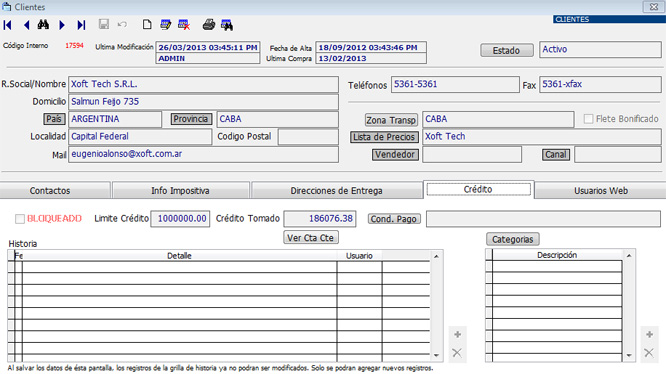666x374 pixels.
Task: Switch to the Usuarios Web tab
Action: point(601,191)
